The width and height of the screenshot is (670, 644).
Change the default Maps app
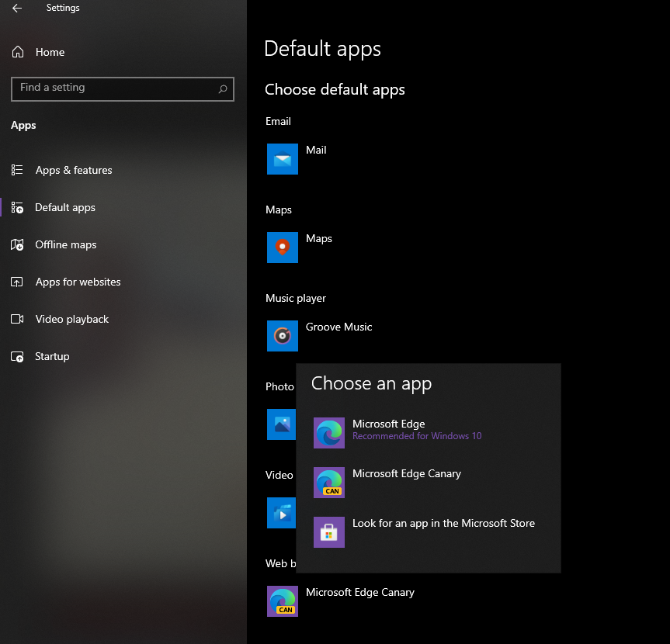click(319, 238)
